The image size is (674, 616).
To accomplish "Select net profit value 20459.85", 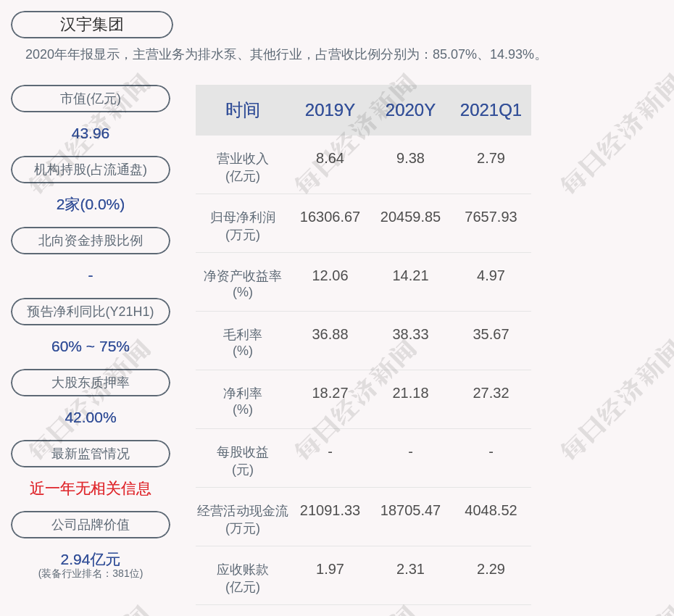I will (x=410, y=217).
